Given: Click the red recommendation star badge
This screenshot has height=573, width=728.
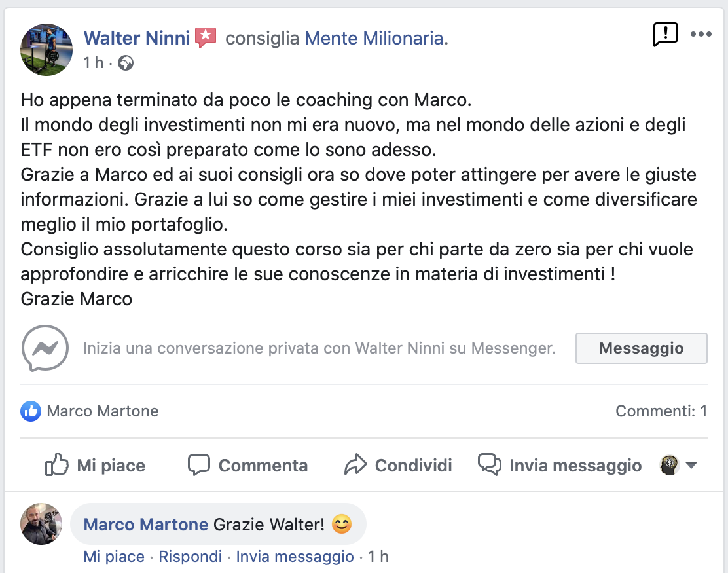Looking at the screenshot, I should [206, 38].
